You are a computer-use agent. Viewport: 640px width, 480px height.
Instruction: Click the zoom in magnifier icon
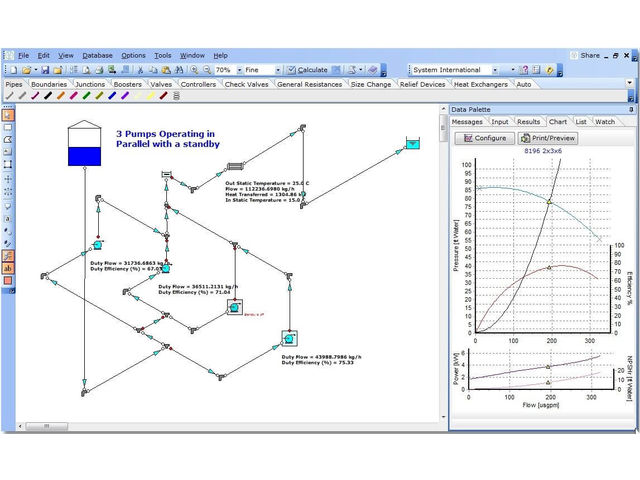click(x=193, y=70)
